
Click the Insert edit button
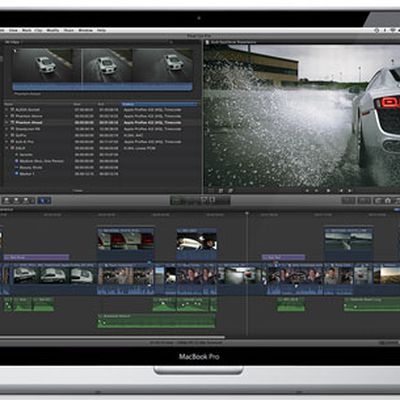pos(15,201)
